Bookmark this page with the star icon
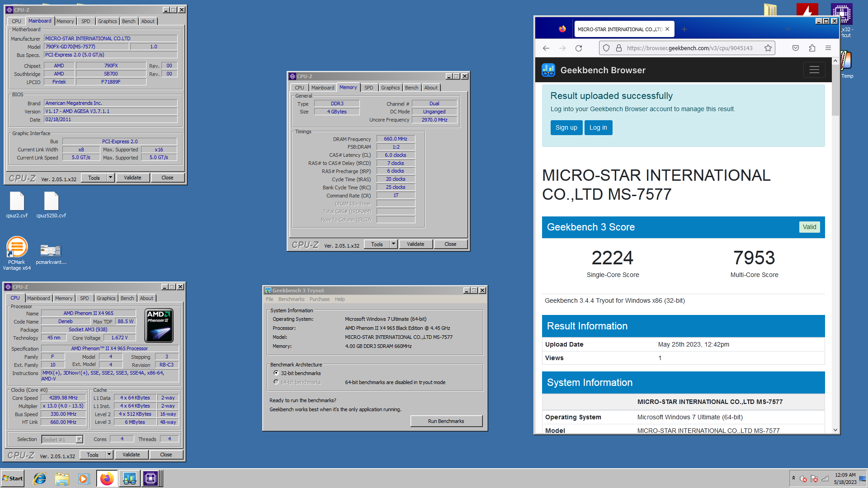Viewport: 868px width, 488px height. coord(768,48)
